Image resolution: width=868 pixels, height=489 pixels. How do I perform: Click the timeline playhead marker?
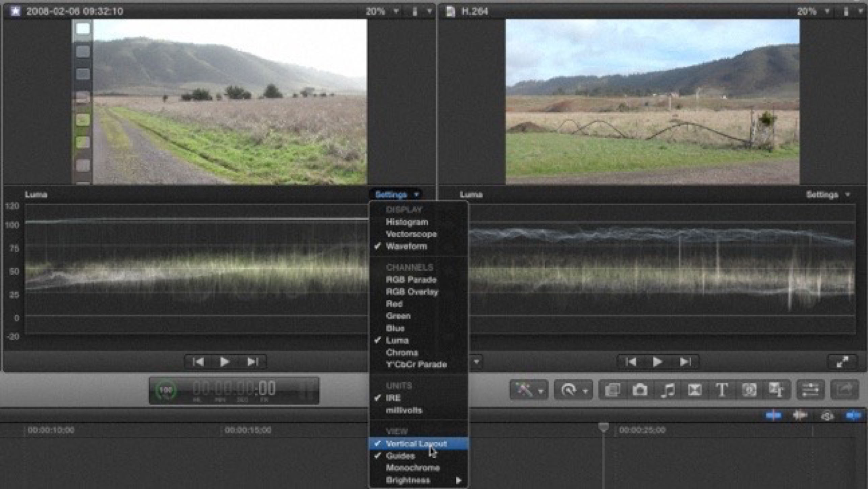603,428
